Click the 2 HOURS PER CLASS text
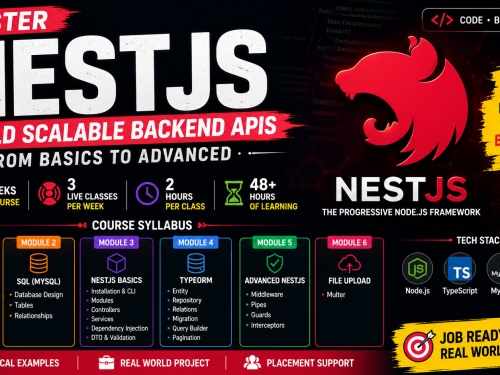This screenshot has width=500, height=375. pos(185,194)
